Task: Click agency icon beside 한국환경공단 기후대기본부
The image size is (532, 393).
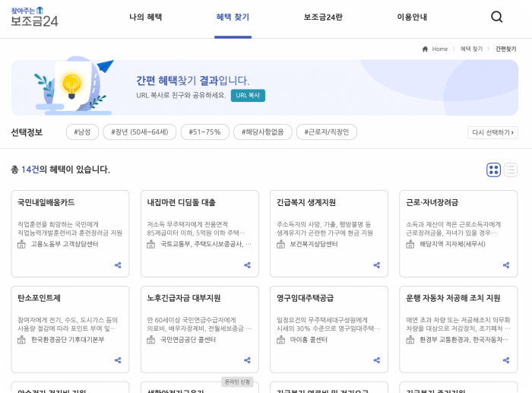Action: pyautogui.click(x=21, y=340)
